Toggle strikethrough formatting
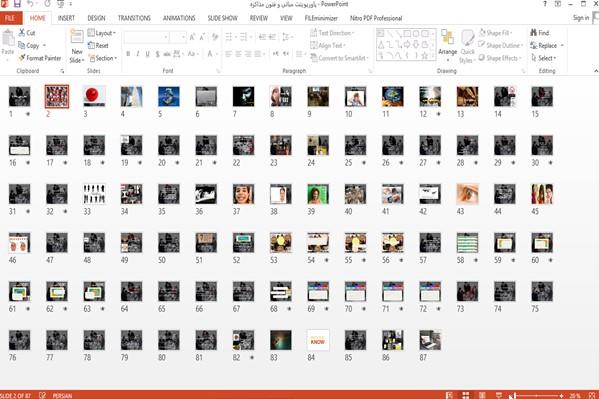 (x=167, y=54)
